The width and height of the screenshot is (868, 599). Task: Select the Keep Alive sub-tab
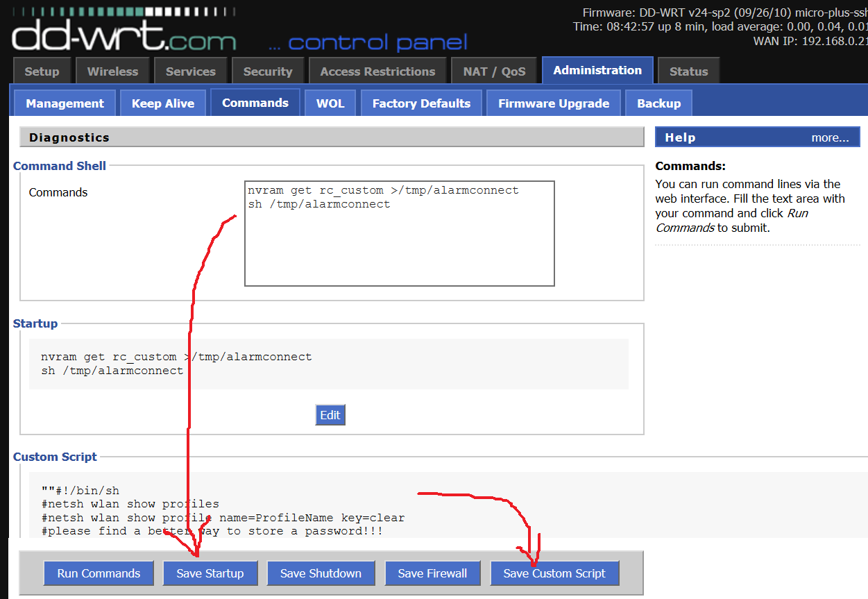tap(162, 102)
